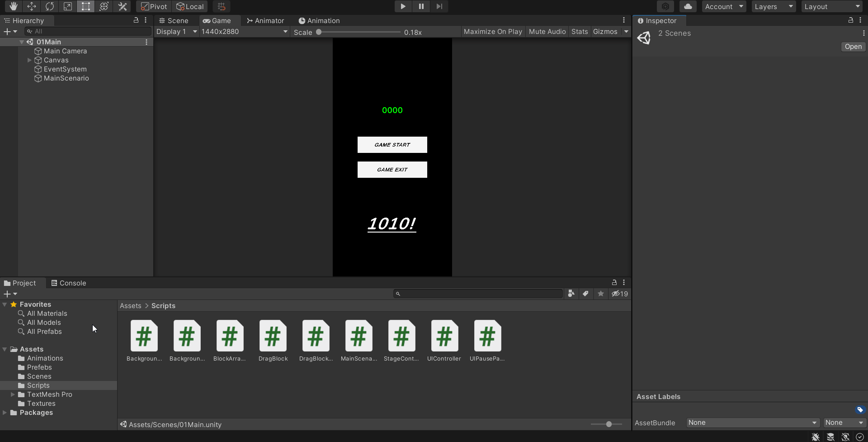Switch to the Console tab
The height and width of the screenshot is (442, 868).
pyautogui.click(x=72, y=283)
